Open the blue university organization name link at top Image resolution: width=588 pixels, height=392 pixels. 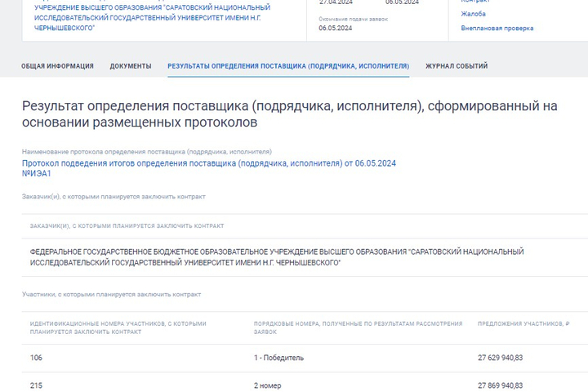[152, 17]
